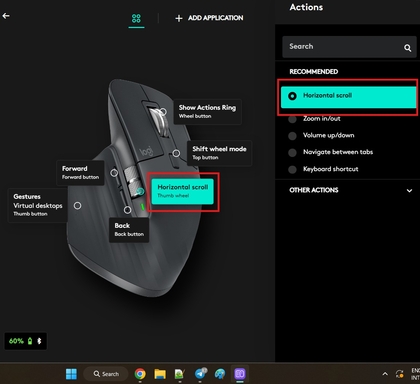Expand the OTHER ACTIONS chevron

(409, 191)
